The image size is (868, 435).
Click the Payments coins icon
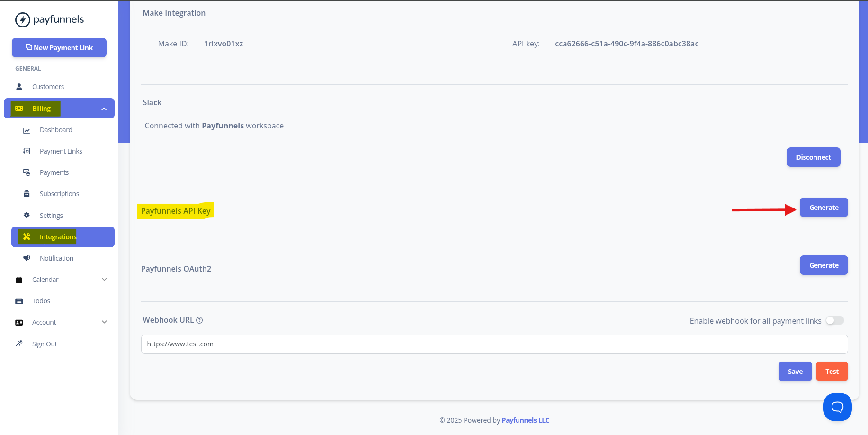(x=27, y=172)
